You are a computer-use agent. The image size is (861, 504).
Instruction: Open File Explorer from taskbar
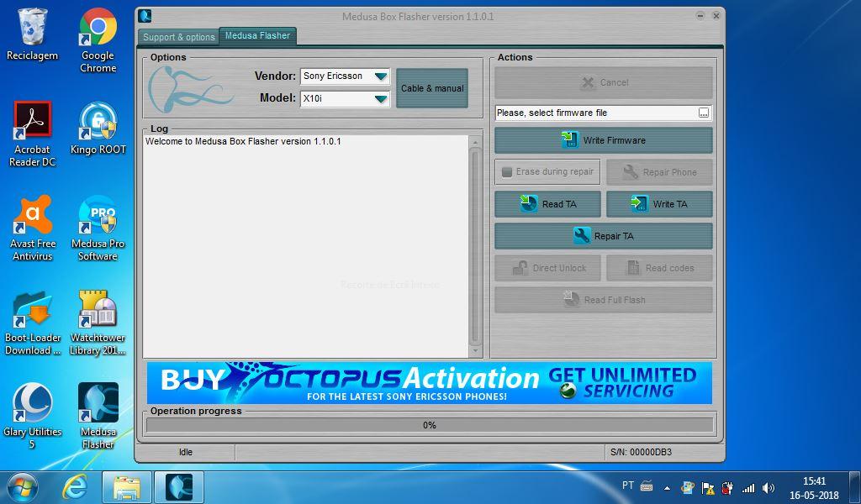(127, 487)
